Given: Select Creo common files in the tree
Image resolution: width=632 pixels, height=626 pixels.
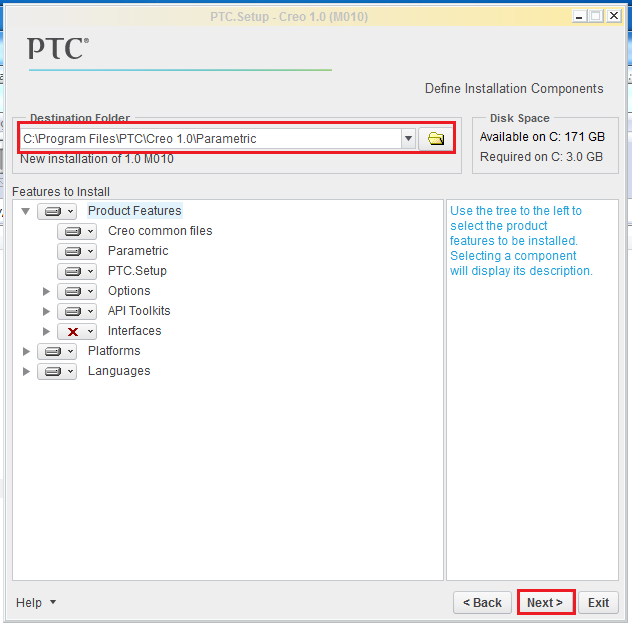Looking at the screenshot, I should pos(160,231).
